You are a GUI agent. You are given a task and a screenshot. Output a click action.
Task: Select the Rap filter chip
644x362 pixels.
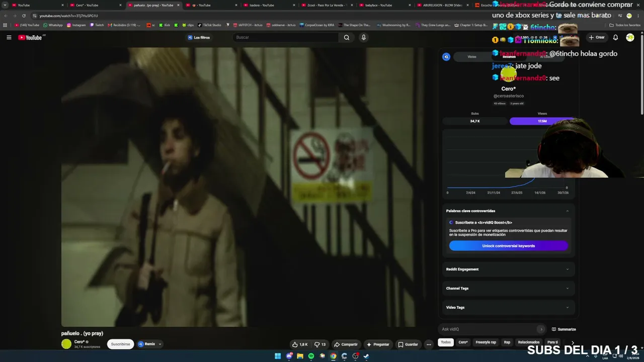pyautogui.click(x=507, y=342)
